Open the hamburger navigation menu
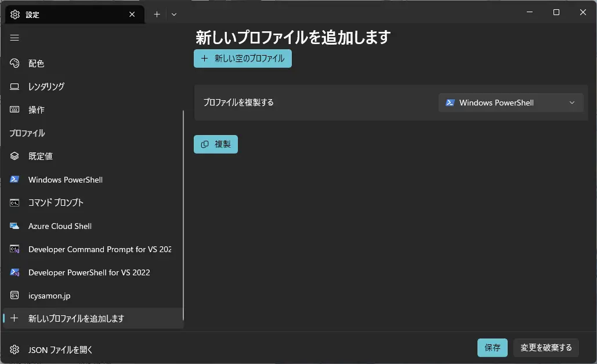This screenshot has width=597, height=364. coord(15,38)
